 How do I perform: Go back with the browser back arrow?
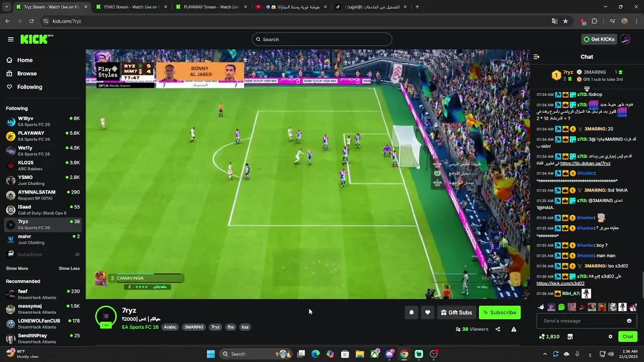tap(7, 21)
